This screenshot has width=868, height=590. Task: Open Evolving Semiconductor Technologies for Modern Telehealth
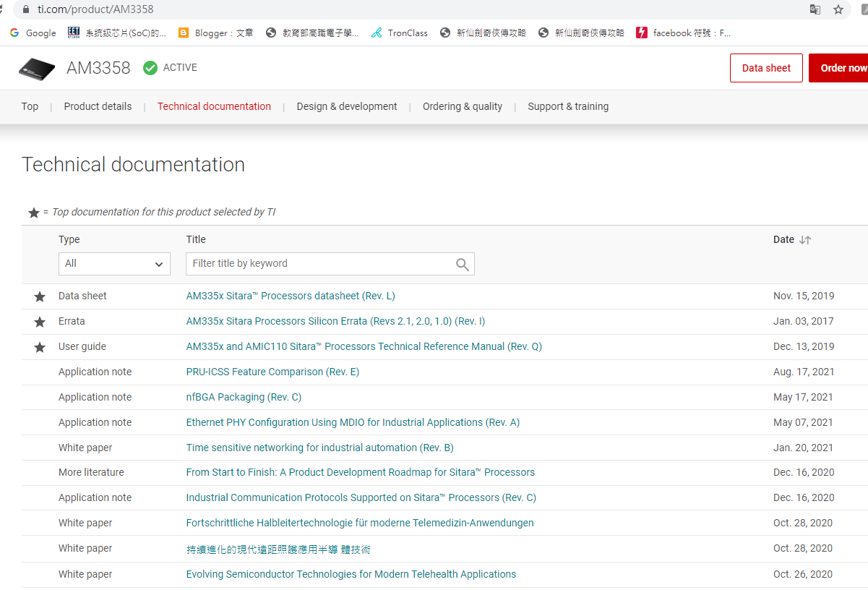[x=351, y=574]
